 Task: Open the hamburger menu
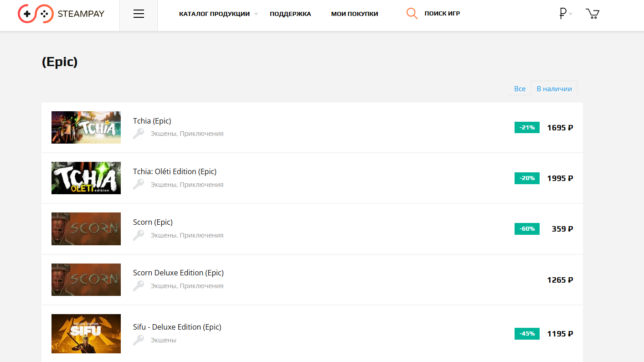pyautogui.click(x=139, y=14)
